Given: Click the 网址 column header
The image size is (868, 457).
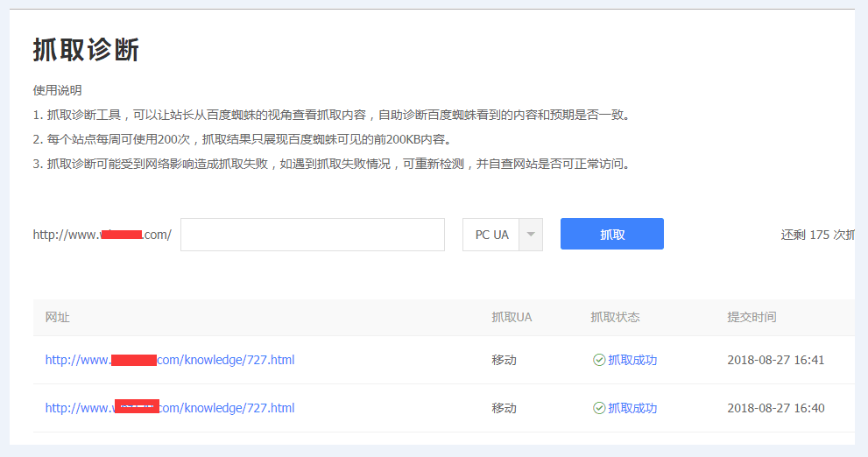Looking at the screenshot, I should pos(58,317).
